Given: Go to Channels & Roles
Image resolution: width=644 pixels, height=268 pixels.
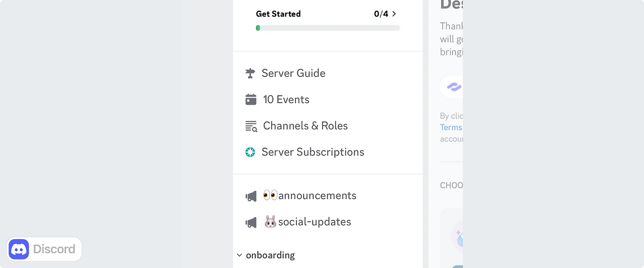Looking at the screenshot, I should click(305, 126).
